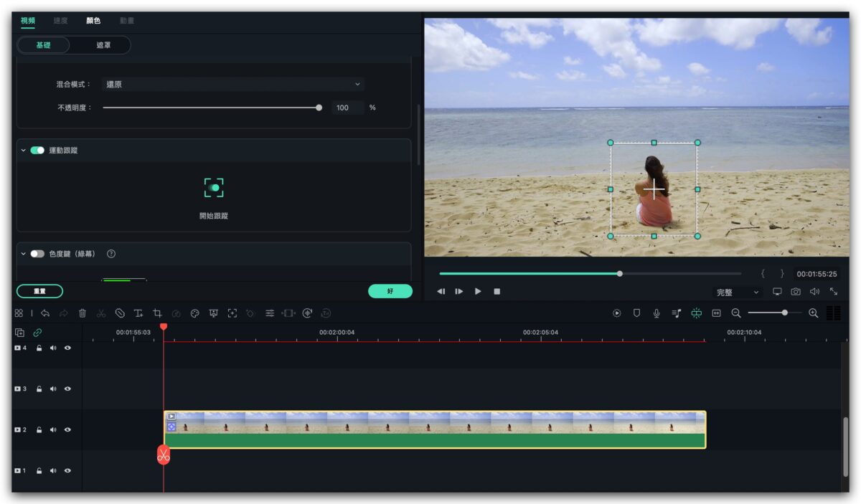Click the fullscreen expand arrows icon
Viewport: 861px width, 504px height.
(834, 292)
